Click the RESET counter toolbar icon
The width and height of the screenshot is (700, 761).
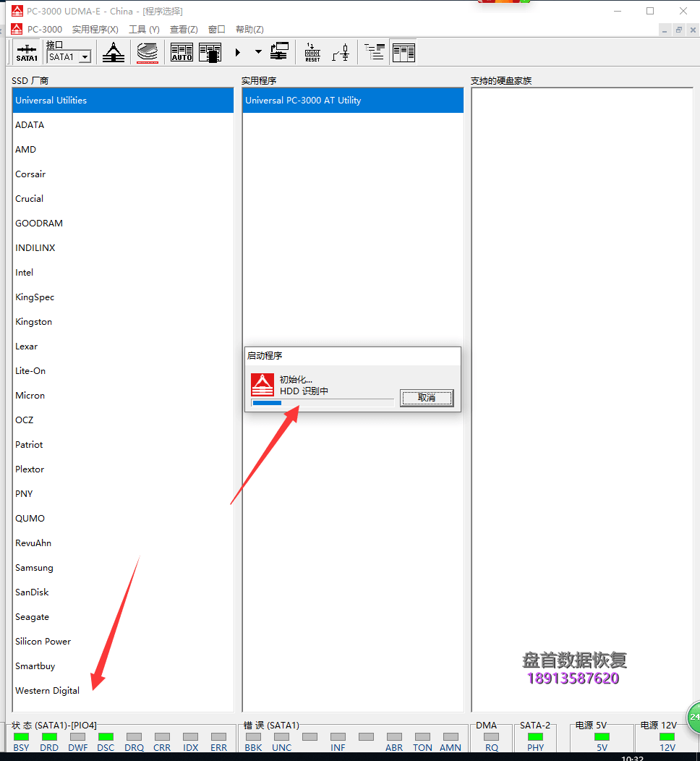(312, 52)
